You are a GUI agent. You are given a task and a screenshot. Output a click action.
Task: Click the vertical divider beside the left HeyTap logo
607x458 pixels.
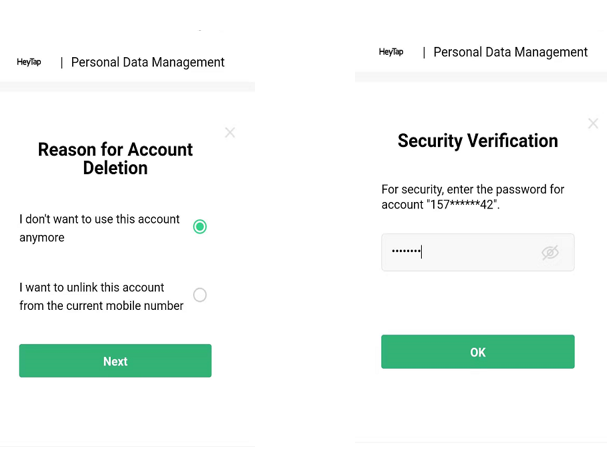[x=62, y=62]
